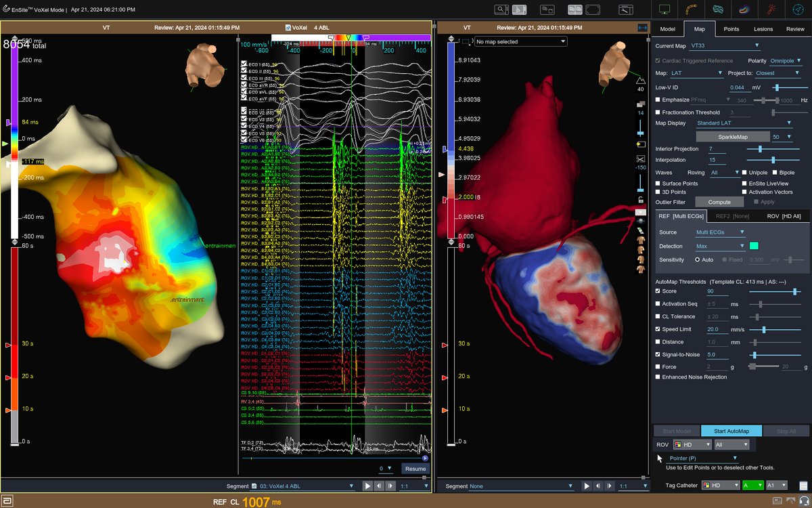Click the blue double-arrow link views icon
Image resolution: width=812 pixels, height=508 pixels.
(643, 27)
